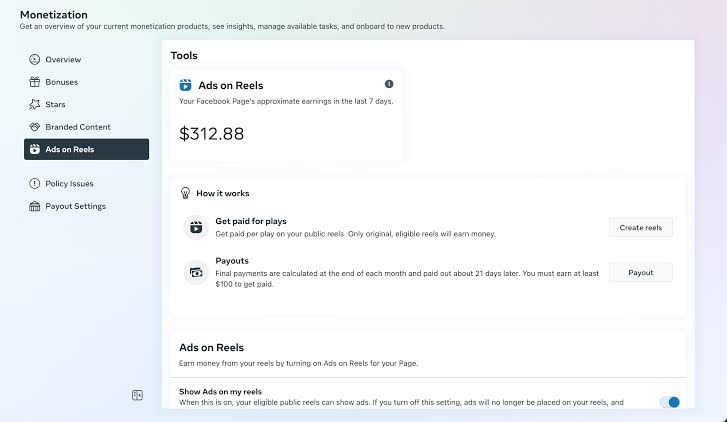Click the Policy Issues warning icon
This screenshot has height=422, width=727.
pos(35,184)
